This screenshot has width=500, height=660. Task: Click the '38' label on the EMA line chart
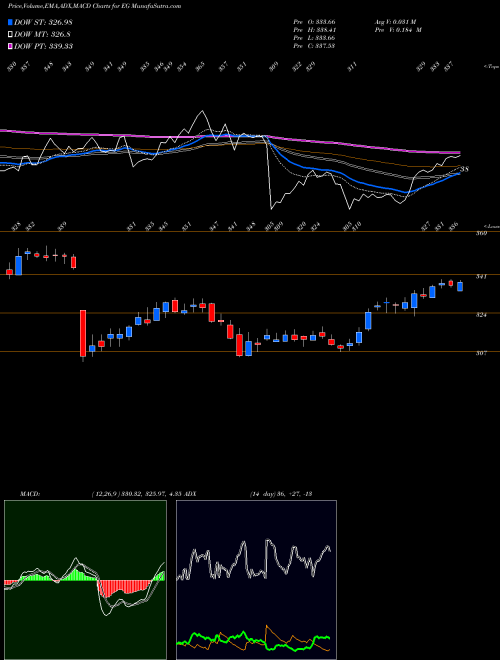tap(464, 170)
